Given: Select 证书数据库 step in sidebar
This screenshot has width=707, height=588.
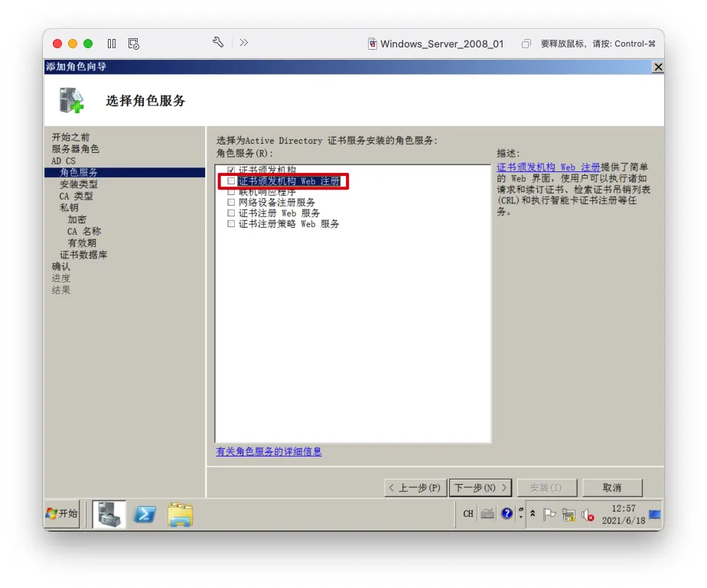Looking at the screenshot, I should pos(83,255).
